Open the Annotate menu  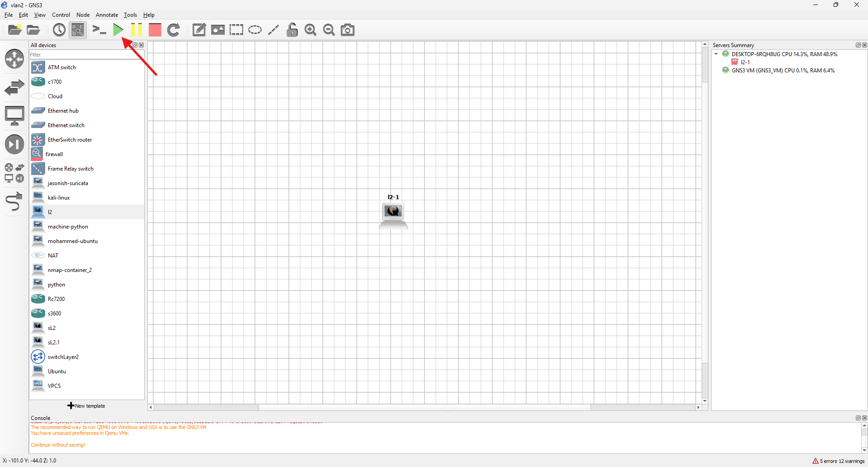point(107,15)
